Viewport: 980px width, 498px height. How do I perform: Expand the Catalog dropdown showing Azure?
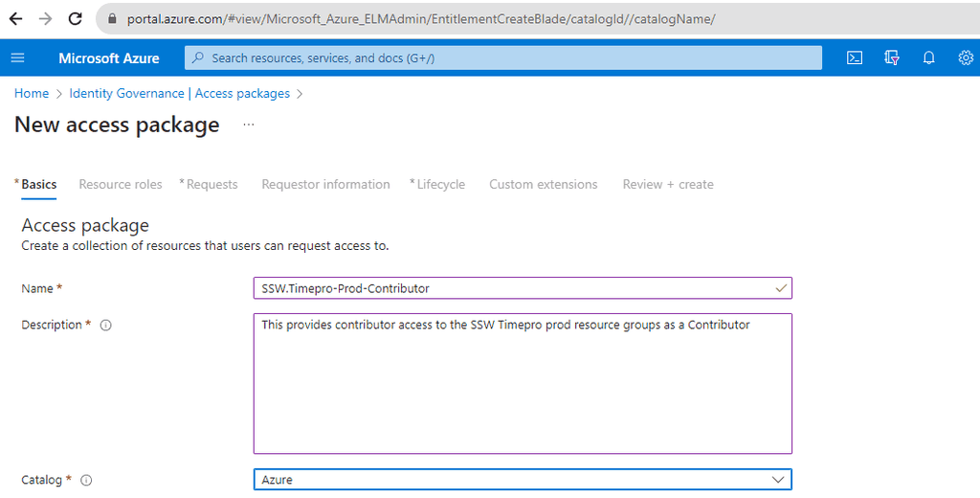523,480
